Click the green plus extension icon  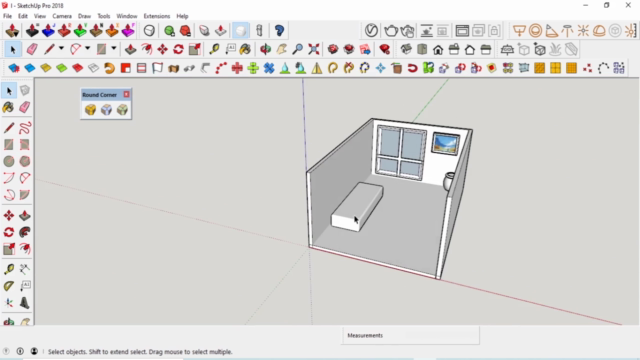[253, 68]
